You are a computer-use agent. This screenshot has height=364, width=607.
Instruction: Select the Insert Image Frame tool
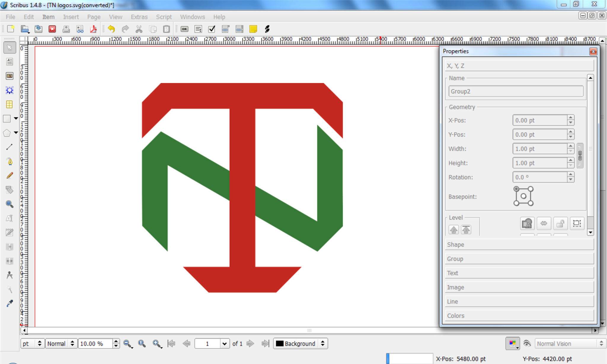pos(10,76)
